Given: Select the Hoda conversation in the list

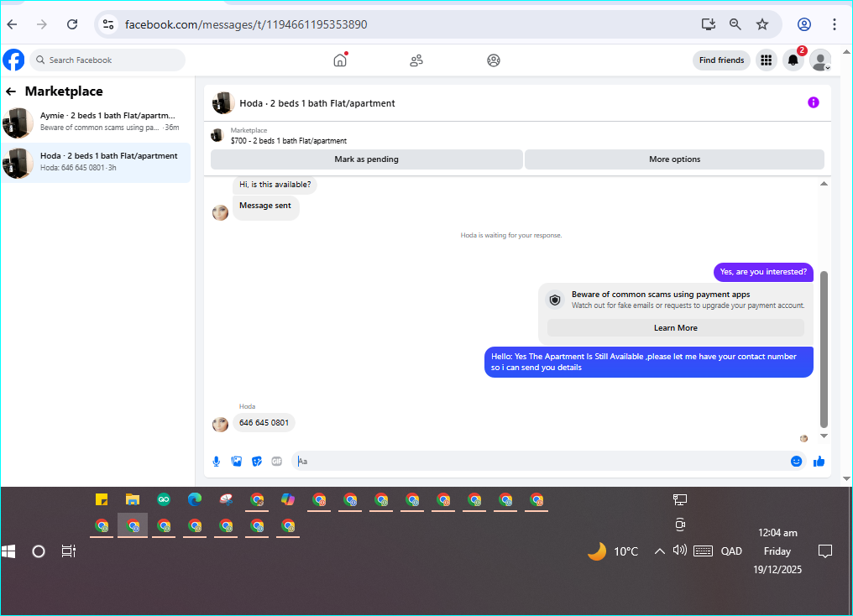Looking at the screenshot, I should [96, 163].
